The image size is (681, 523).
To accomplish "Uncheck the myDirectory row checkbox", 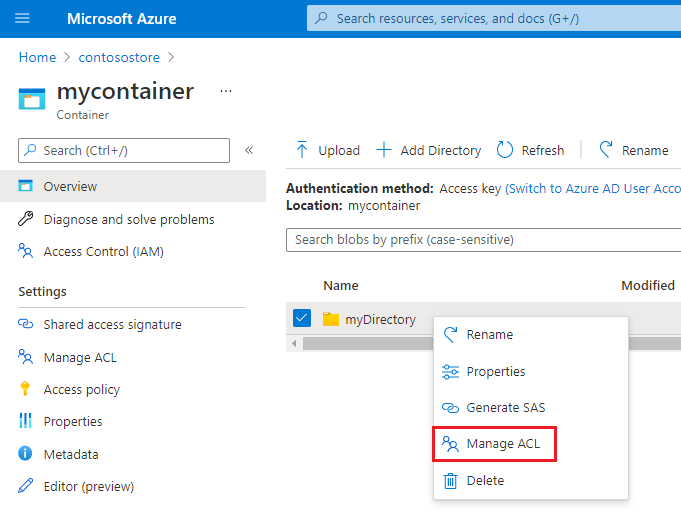I will (302, 319).
